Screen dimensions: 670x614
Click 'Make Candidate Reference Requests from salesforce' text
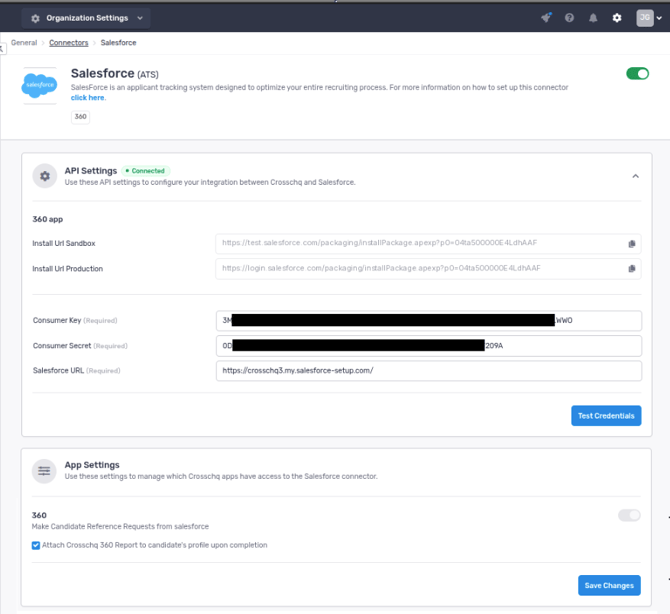[120, 526]
